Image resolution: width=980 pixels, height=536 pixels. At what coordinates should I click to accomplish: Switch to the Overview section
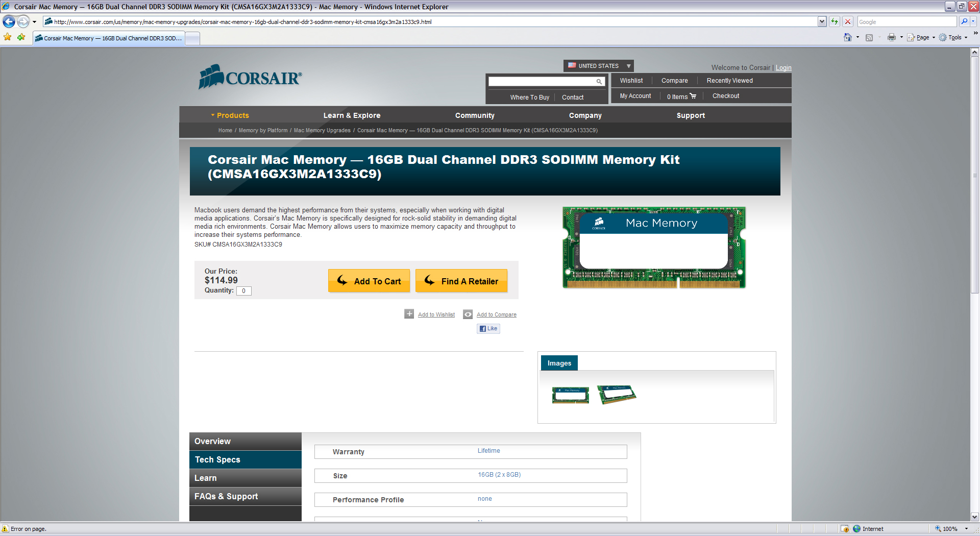(246, 442)
